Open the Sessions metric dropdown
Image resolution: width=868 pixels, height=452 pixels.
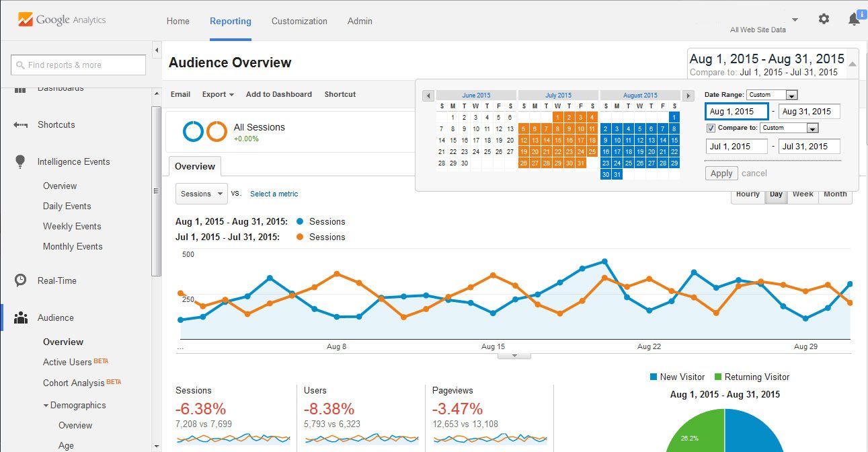[x=200, y=193]
